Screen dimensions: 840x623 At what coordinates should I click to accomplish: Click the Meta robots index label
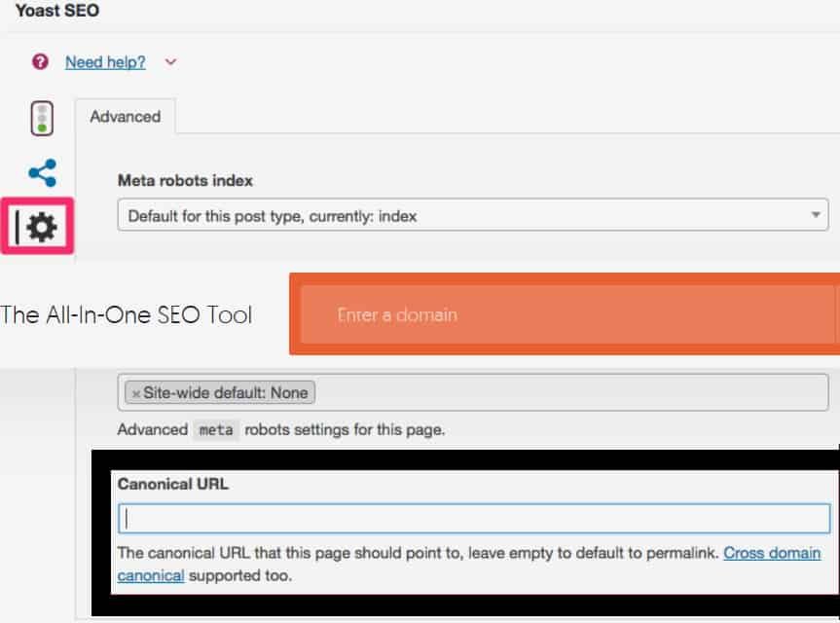[185, 180]
